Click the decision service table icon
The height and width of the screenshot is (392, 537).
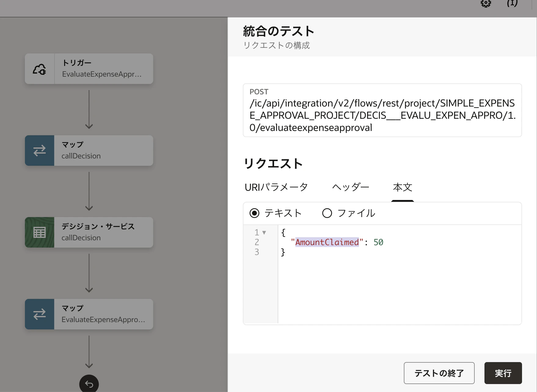39,232
